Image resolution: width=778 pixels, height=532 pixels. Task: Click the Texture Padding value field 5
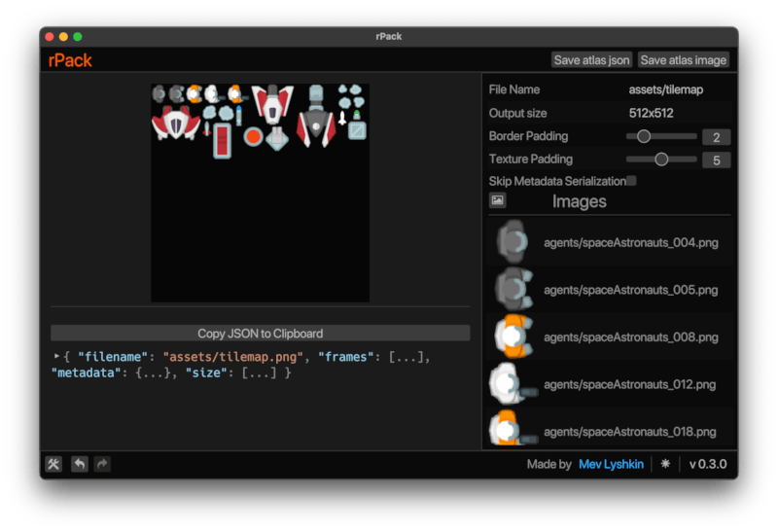[716, 160]
